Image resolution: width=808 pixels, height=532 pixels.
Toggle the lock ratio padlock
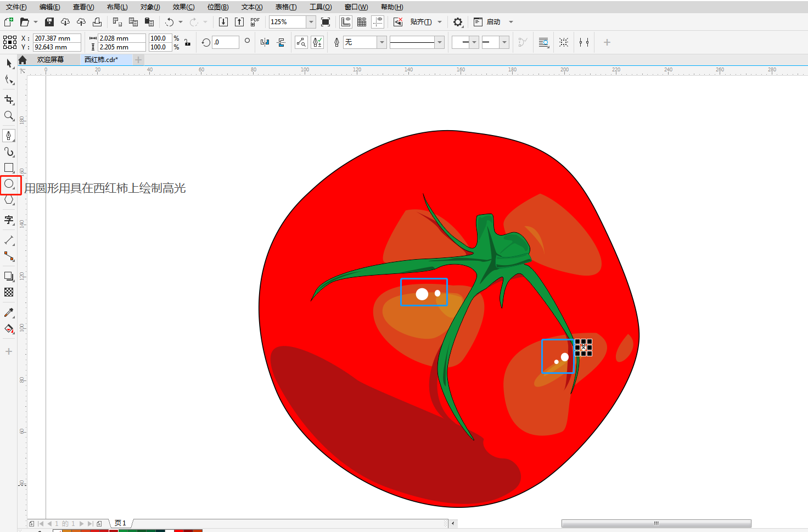(x=187, y=42)
